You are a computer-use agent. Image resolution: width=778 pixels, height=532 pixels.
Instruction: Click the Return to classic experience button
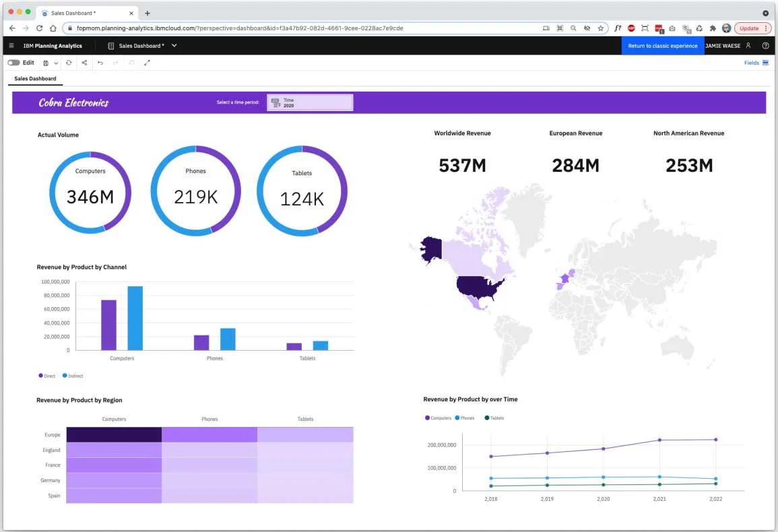(663, 46)
